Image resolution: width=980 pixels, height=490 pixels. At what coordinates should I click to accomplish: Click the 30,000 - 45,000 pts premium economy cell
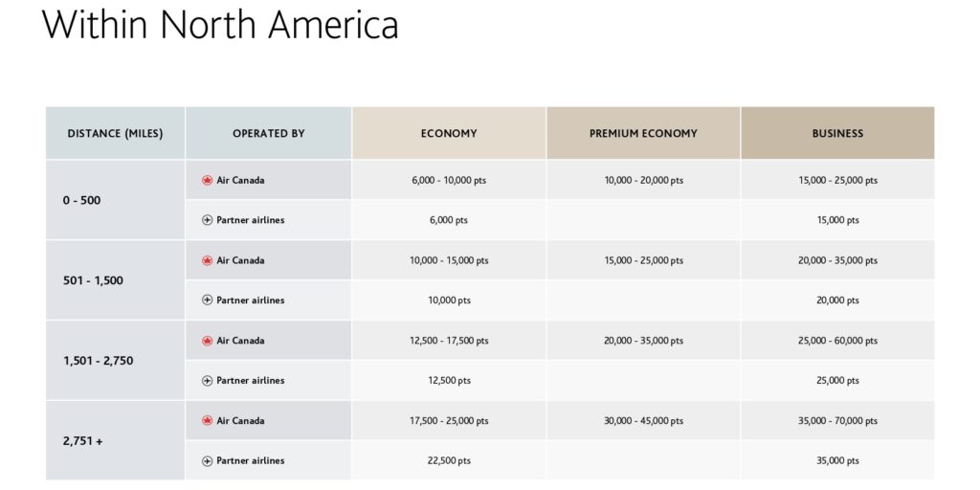point(643,421)
